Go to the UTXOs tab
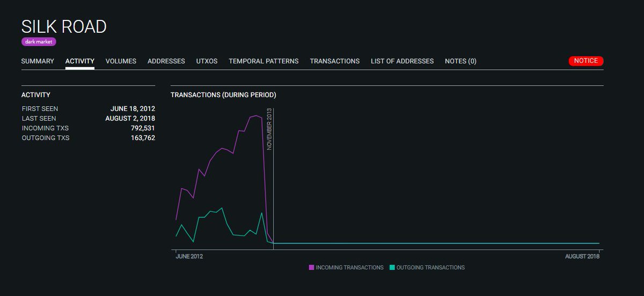Screen dimensions: 644x296 coord(207,61)
